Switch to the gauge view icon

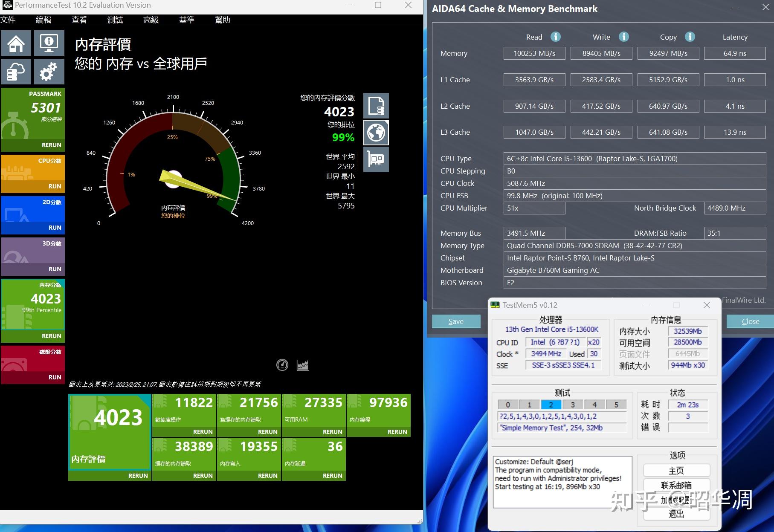pyautogui.click(x=282, y=365)
